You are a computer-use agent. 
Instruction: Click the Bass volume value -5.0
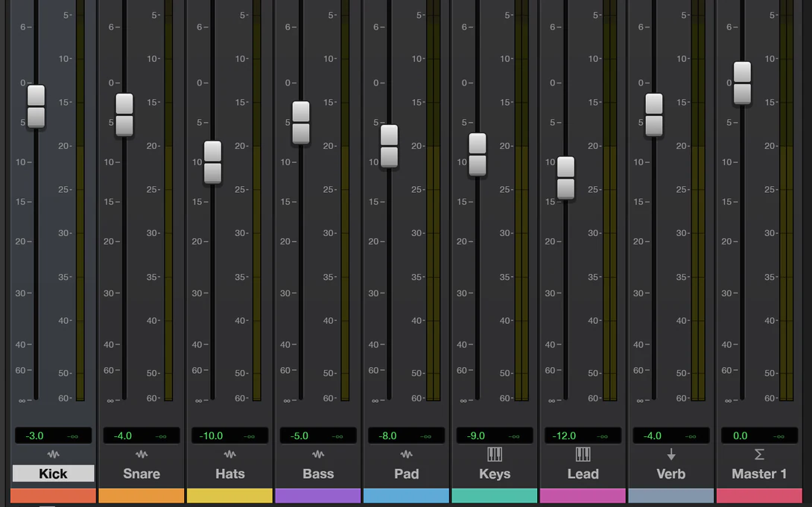coord(299,436)
